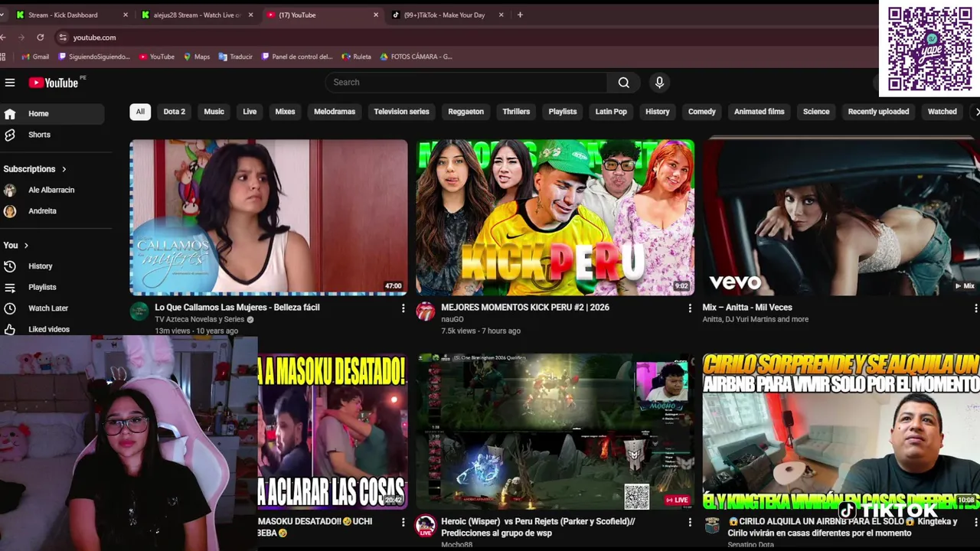The image size is (980, 551).
Task: Open more options for Lo Que Callamos video
Action: pos(403,308)
